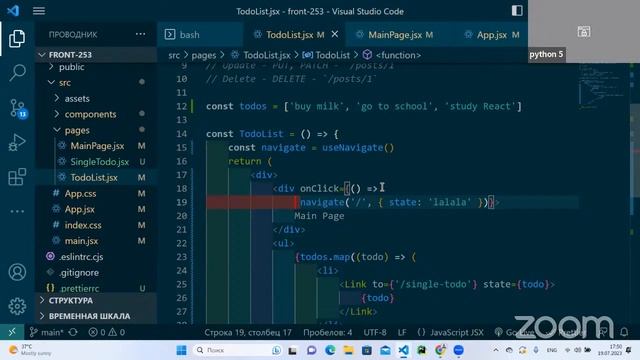640x360 pixels.
Task: Open the Run and Debug view
Action: click(17, 142)
